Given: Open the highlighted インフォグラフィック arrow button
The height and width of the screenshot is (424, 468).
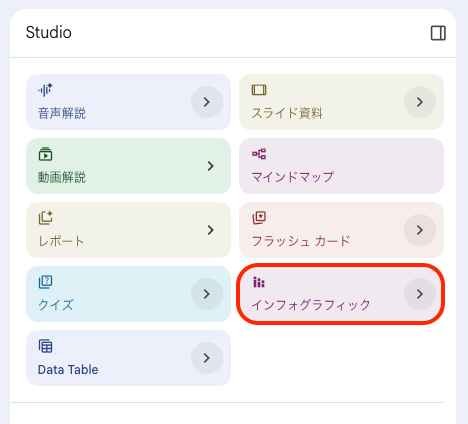Looking at the screenshot, I should (x=420, y=294).
